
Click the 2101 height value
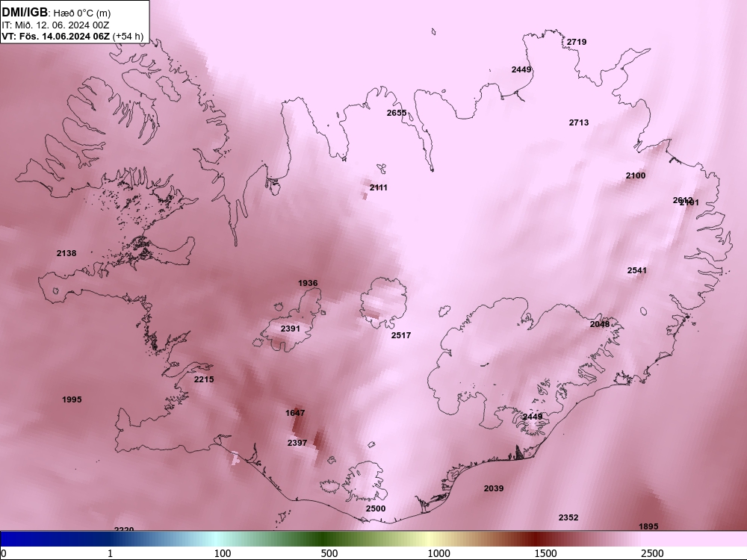point(689,203)
